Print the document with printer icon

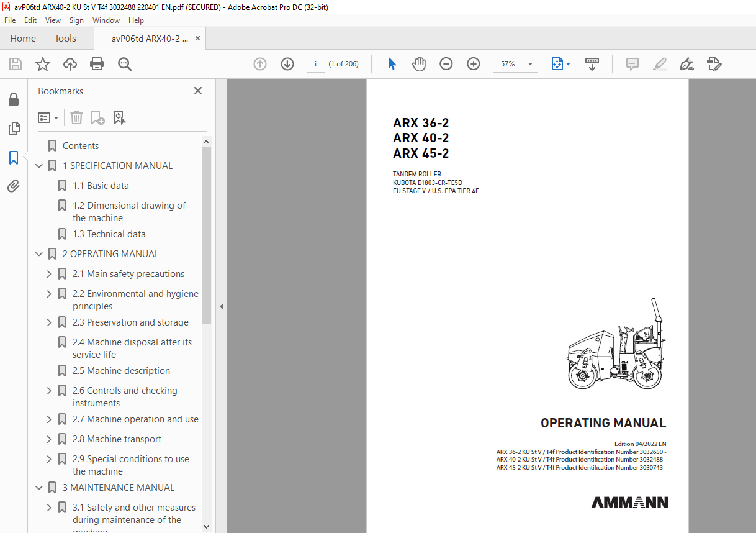pos(97,64)
